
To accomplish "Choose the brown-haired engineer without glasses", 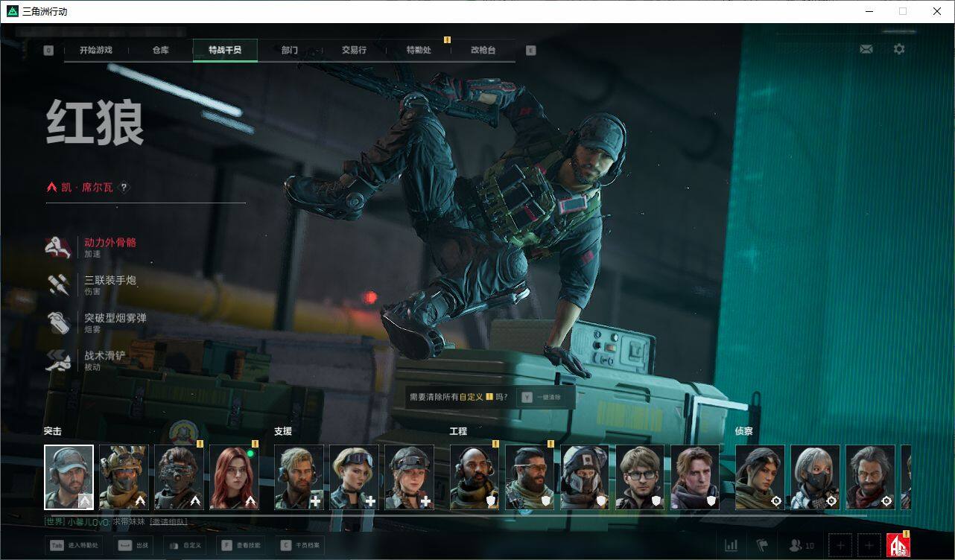I will [x=696, y=477].
